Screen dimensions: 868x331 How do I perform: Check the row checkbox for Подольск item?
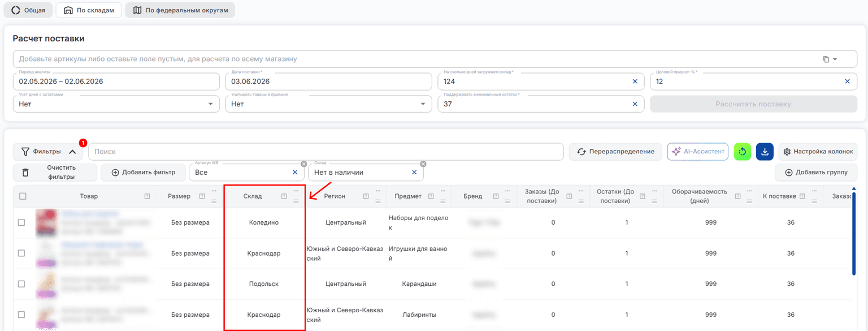tap(21, 283)
